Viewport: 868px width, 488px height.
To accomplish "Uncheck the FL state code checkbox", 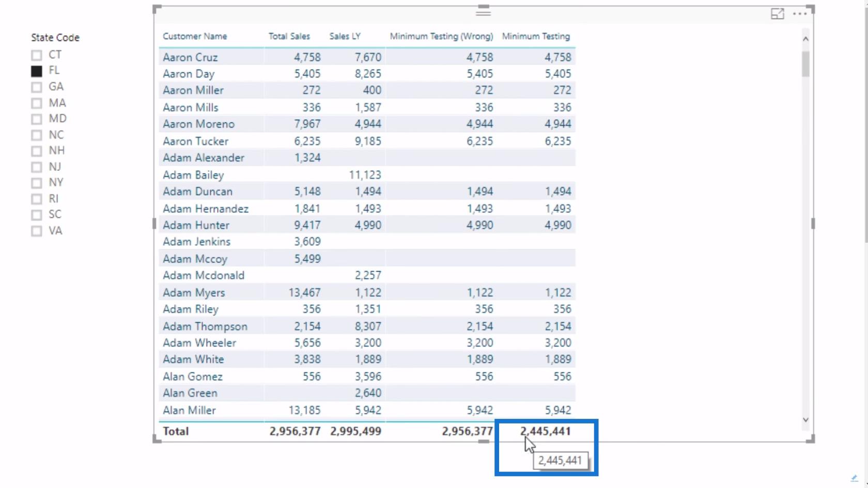I will click(x=36, y=71).
